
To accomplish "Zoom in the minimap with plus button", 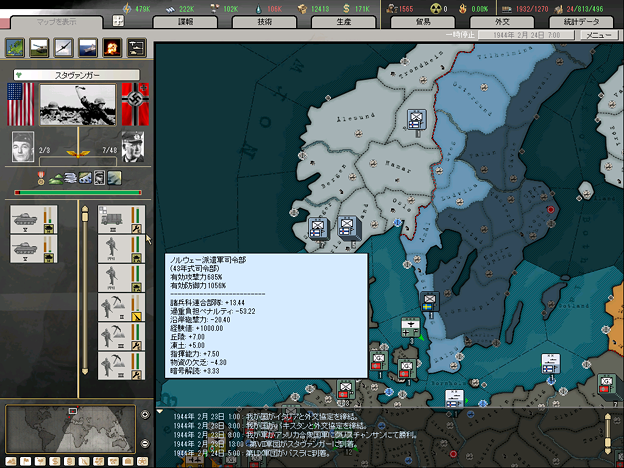I will tap(145, 414).
